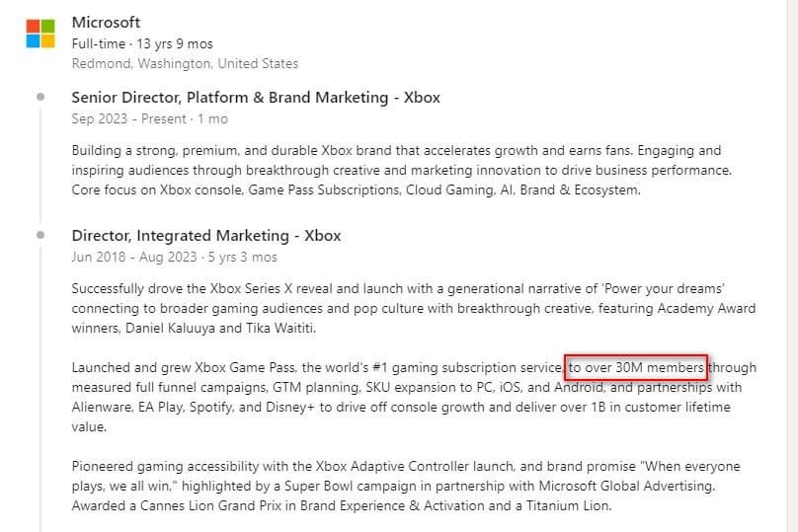The height and width of the screenshot is (532, 798).
Task: Click the timeline bullet beside Director, Integrated Marketing
Action: pyautogui.click(x=40, y=235)
